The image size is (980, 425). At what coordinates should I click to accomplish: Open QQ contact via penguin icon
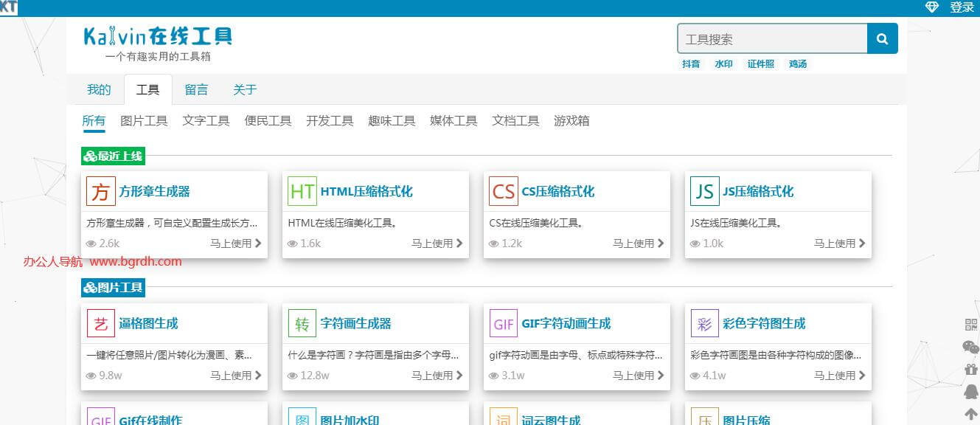(x=971, y=390)
